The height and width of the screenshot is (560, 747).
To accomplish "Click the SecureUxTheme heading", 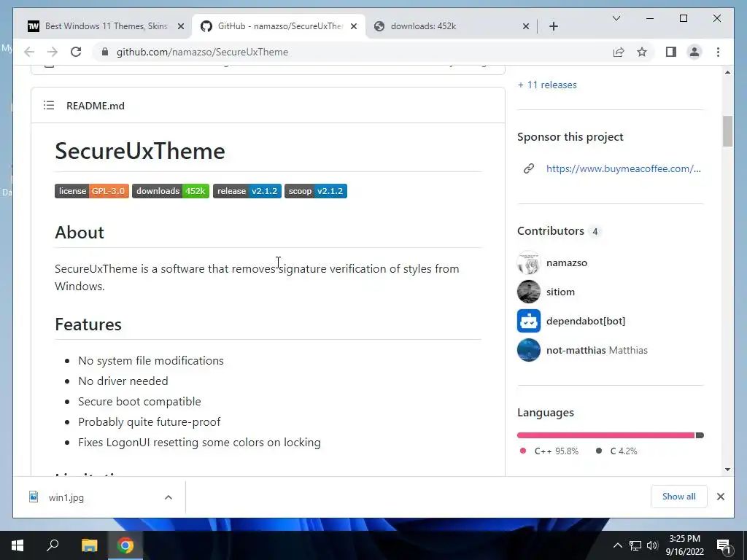I will pyautogui.click(x=140, y=151).
